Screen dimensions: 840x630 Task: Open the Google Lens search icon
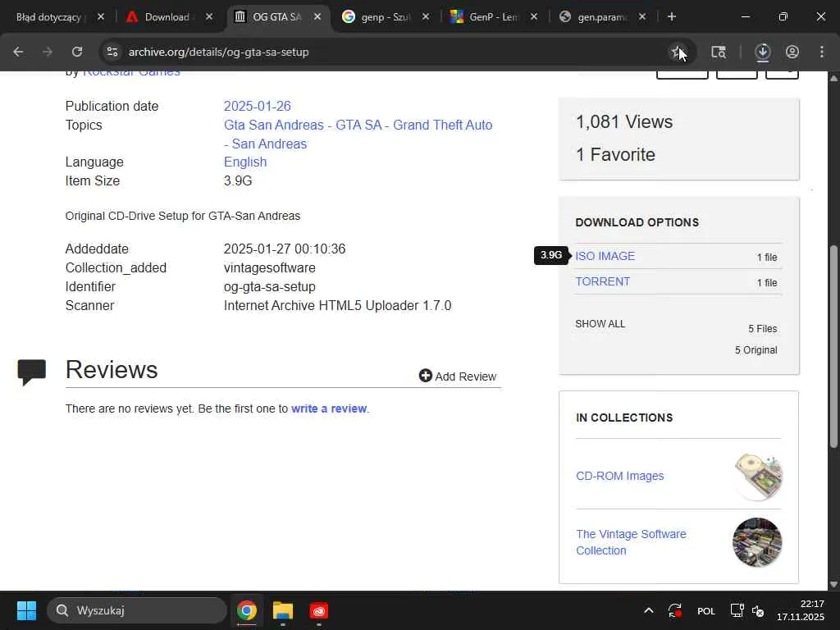point(719,52)
